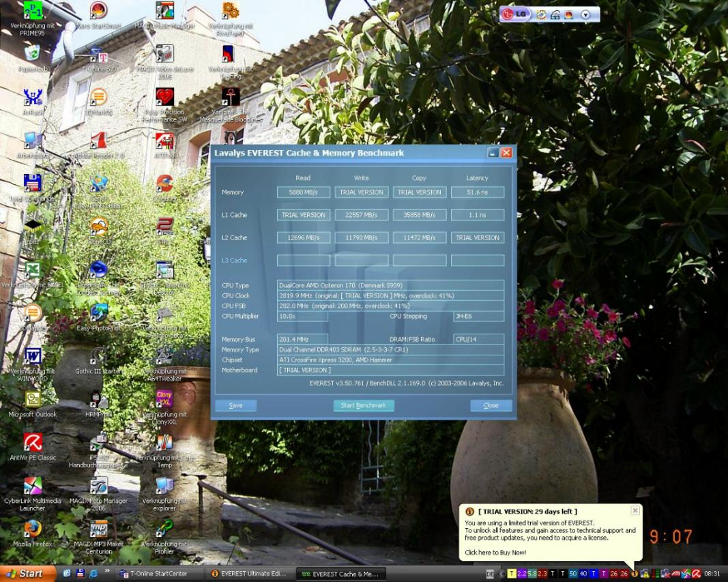728x582 pixels.
Task: Open the Profiler shortcut icon
Action: coord(164,529)
